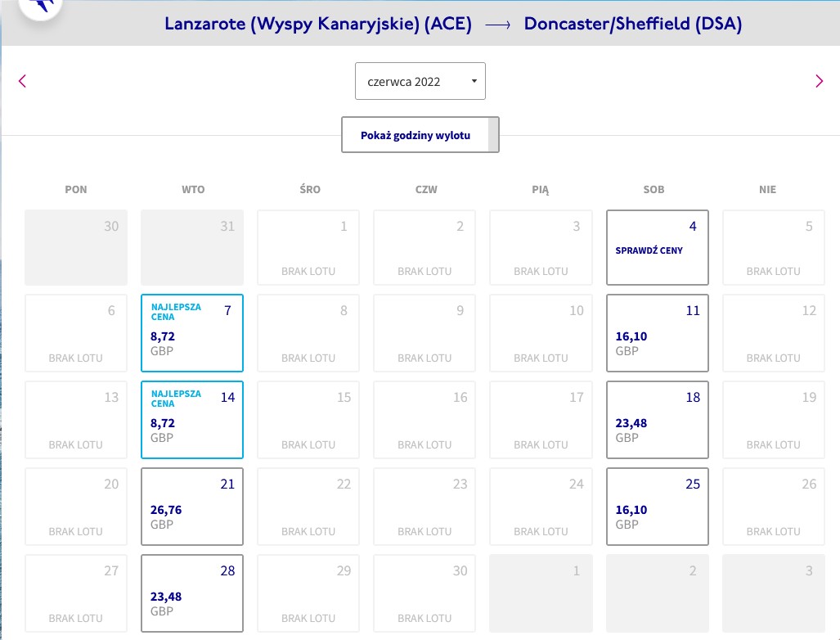The height and width of the screenshot is (640, 840).
Task: Click June 9 cell marked Brak lotu
Action: 424,333
